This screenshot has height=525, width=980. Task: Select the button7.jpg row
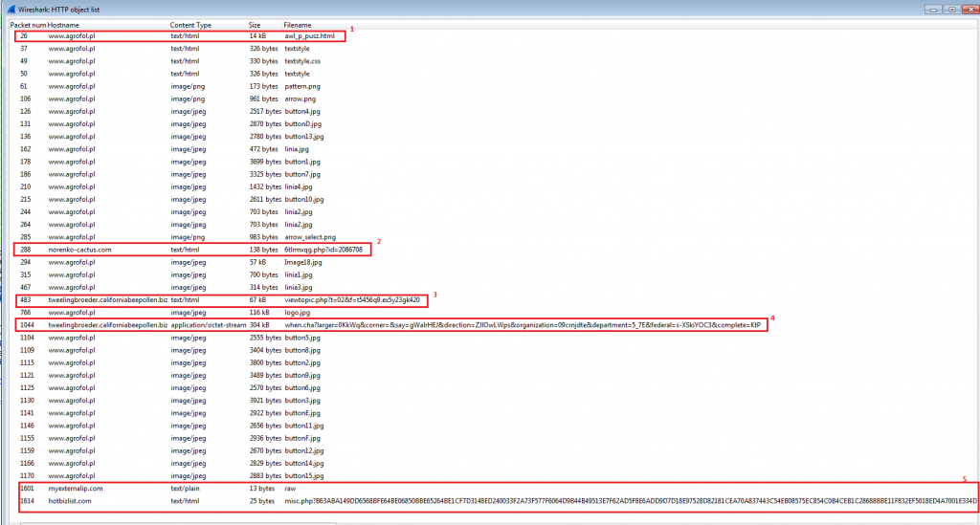[x=494, y=174]
